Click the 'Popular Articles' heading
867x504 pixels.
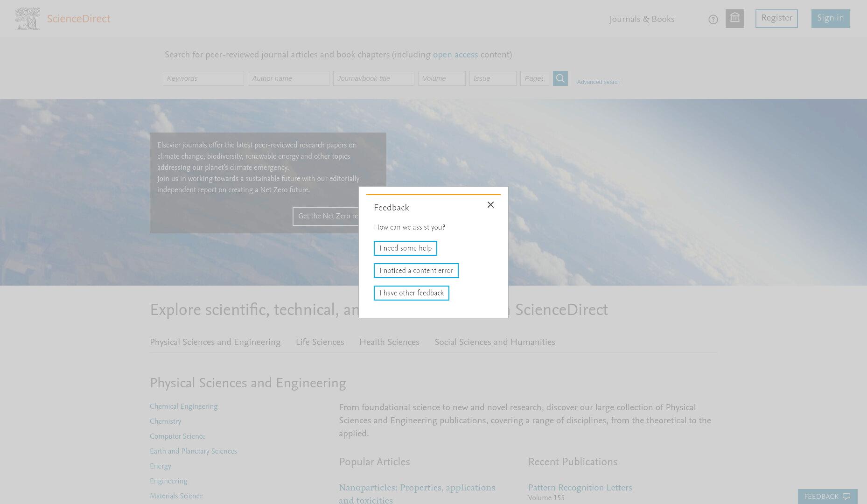click(x=374, y=462)
